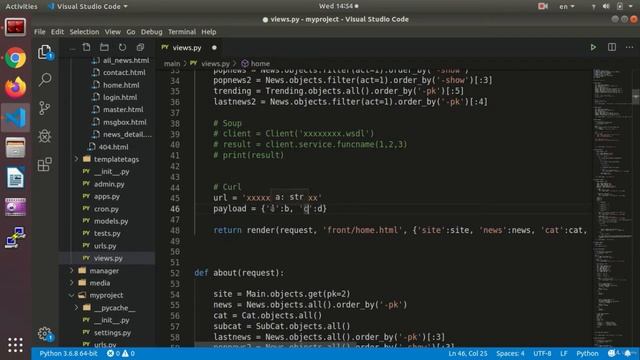This screenshot has width=640, height=360.
Task: Open settings.py in explorer
Action: coord(112,333)
